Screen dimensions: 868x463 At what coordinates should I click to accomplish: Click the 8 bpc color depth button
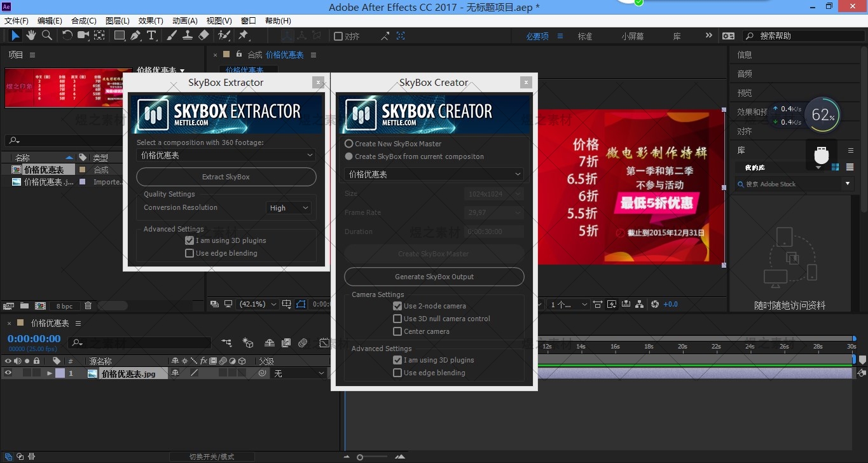point(64,306)
